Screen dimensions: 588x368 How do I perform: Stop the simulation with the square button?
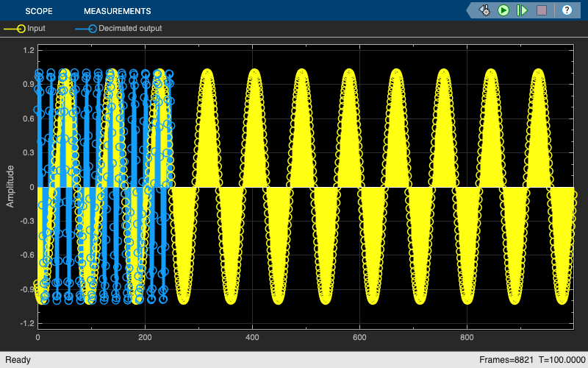(x=542, y=10)
